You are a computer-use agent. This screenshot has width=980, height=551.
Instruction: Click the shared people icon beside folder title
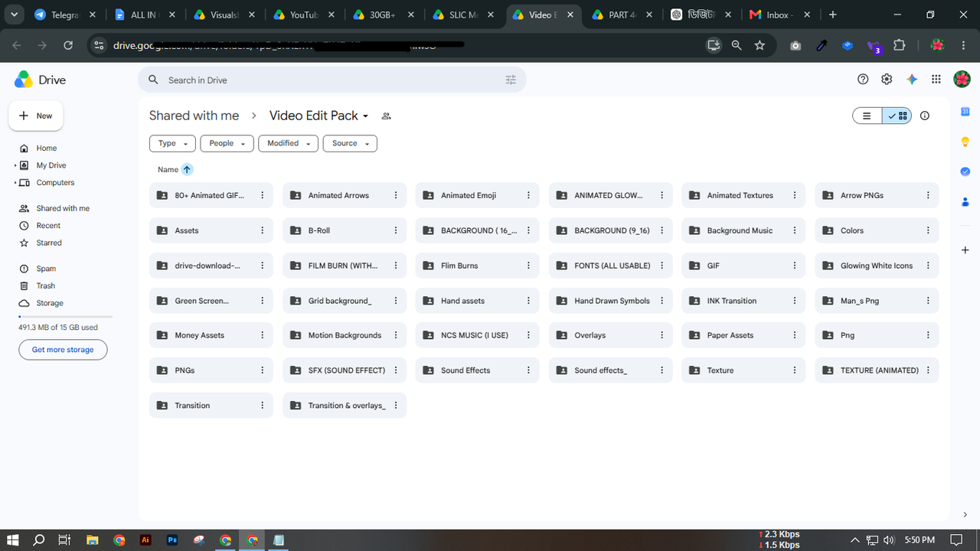[386, 116]
